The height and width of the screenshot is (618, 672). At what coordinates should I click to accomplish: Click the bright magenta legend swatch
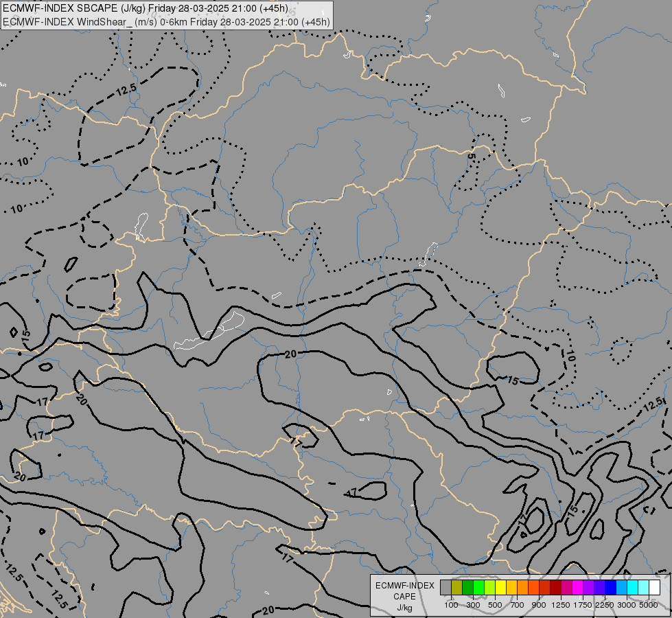pos(578,588)
